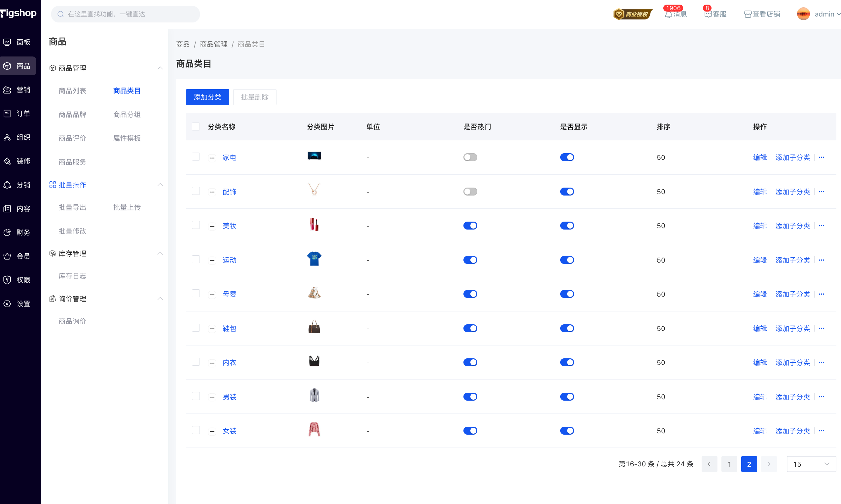The height and width of the screenshot is (504, 841).
Task: Open the 15 per page dropdown
Action: pos(811,464)
